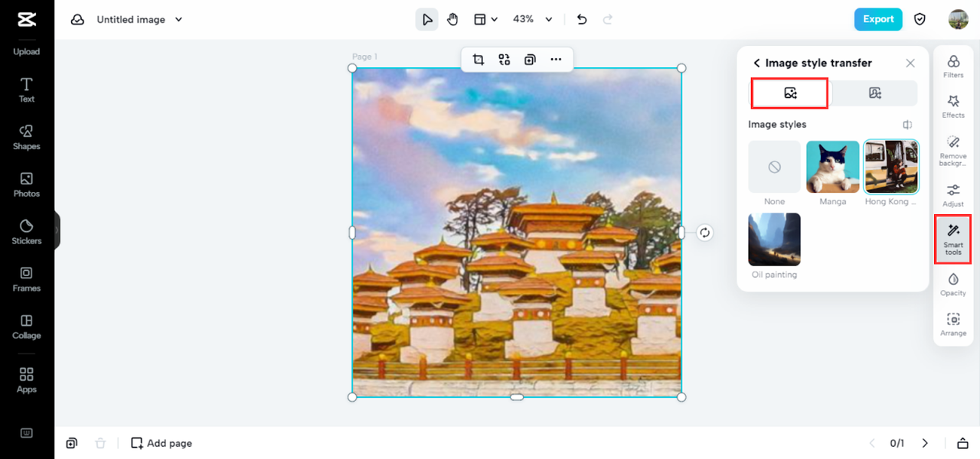Open the Apps panel

click(27, 380)
